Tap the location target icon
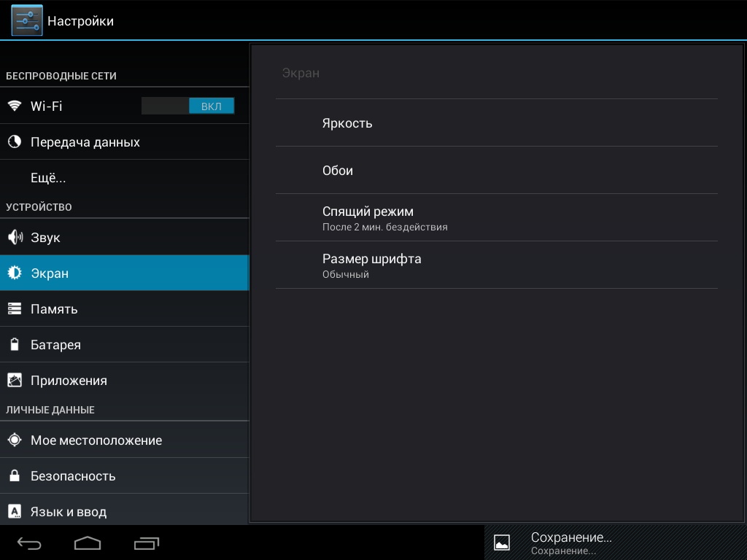This screenshot has height=560, width=747. click(15, 440)
